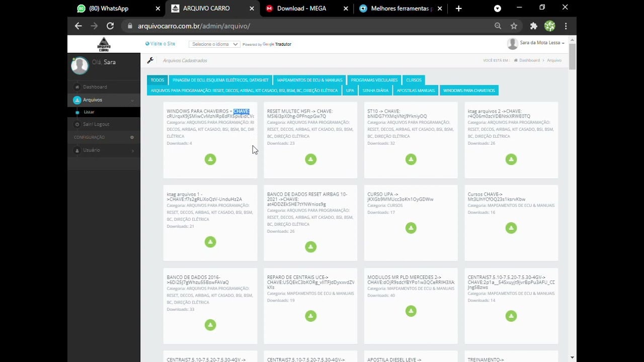Close the ARQUIVO CARRO tab

tap(252, 9)
